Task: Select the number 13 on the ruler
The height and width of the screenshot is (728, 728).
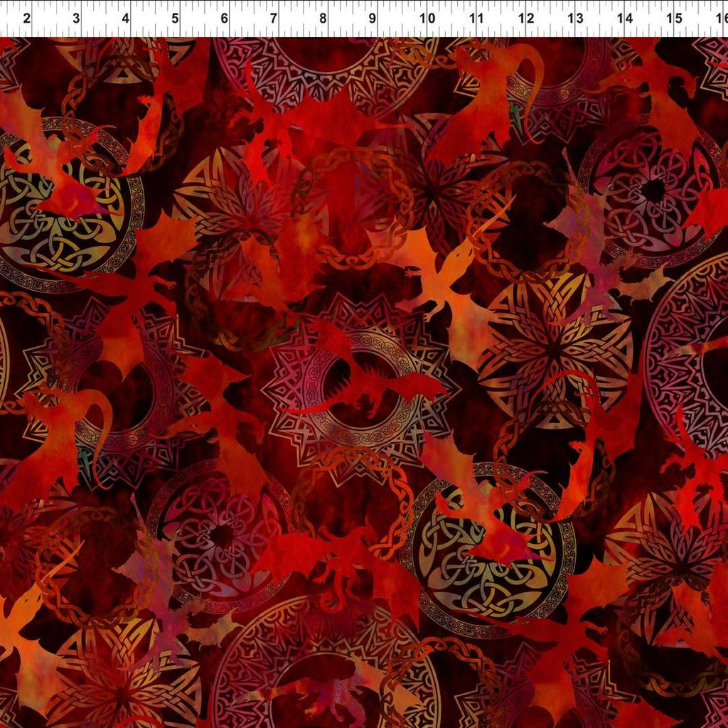Action: point(575,18)
